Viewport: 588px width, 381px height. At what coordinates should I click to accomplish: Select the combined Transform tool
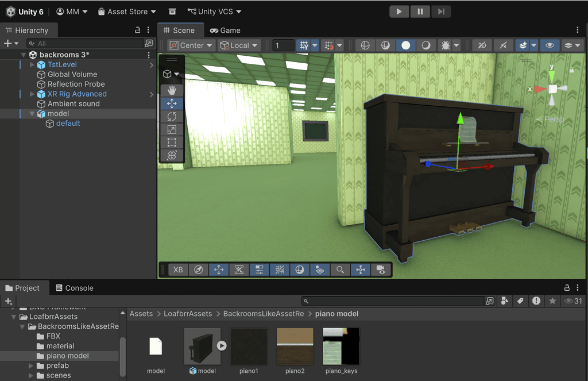(172, 155)
